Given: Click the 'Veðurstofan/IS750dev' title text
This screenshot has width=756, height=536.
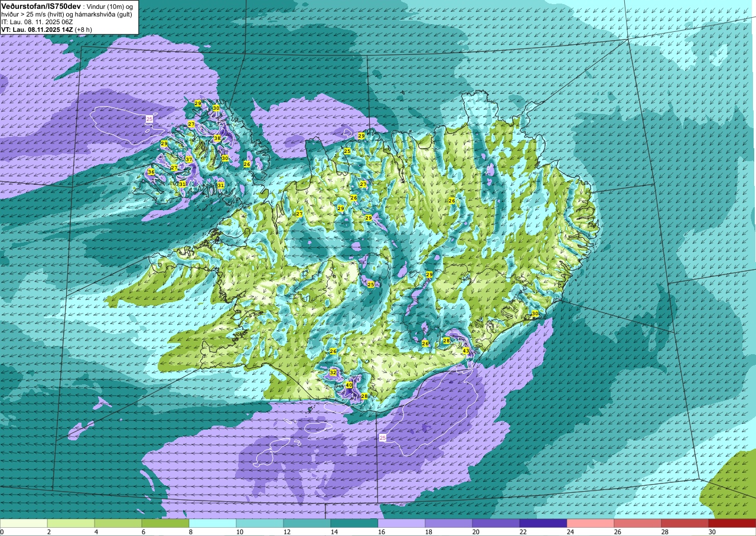Looking at the screenshot, I should pyautogui.click(x=41, y=5).
